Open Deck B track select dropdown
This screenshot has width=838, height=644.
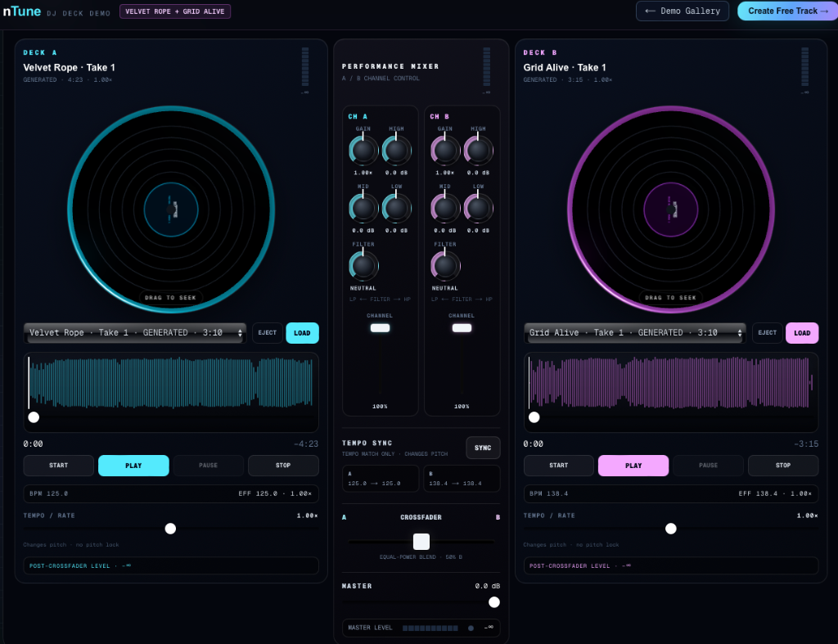[635, 333]
